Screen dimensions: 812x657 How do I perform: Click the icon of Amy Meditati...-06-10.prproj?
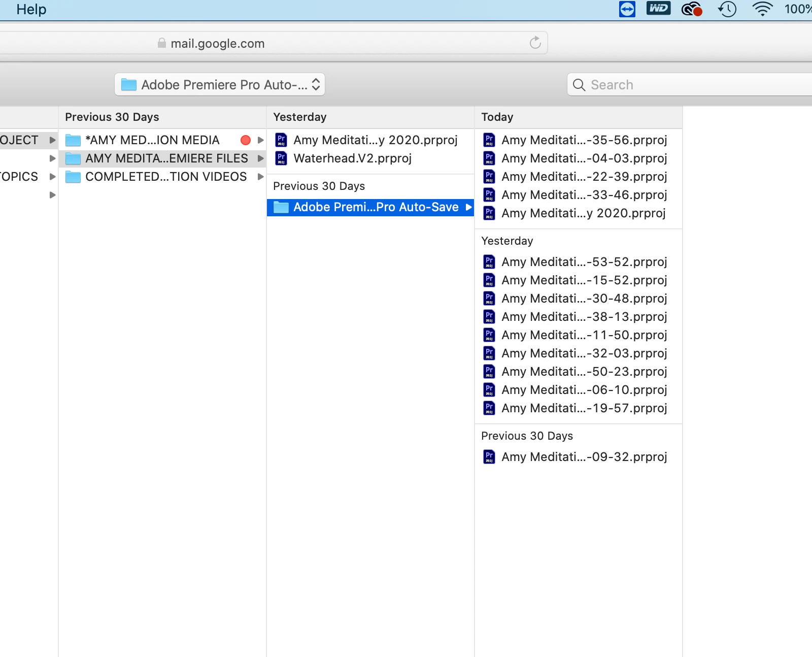click(x=489, y=390)
